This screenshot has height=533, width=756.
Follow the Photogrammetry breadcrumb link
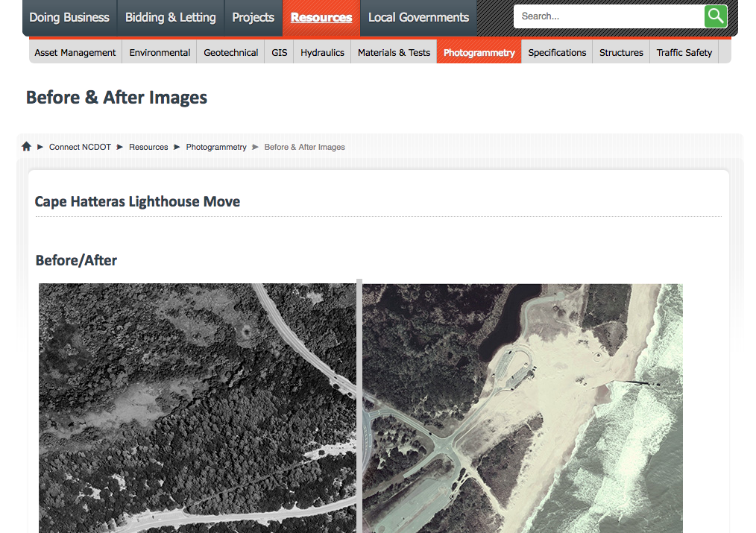[x=216, y=147]
